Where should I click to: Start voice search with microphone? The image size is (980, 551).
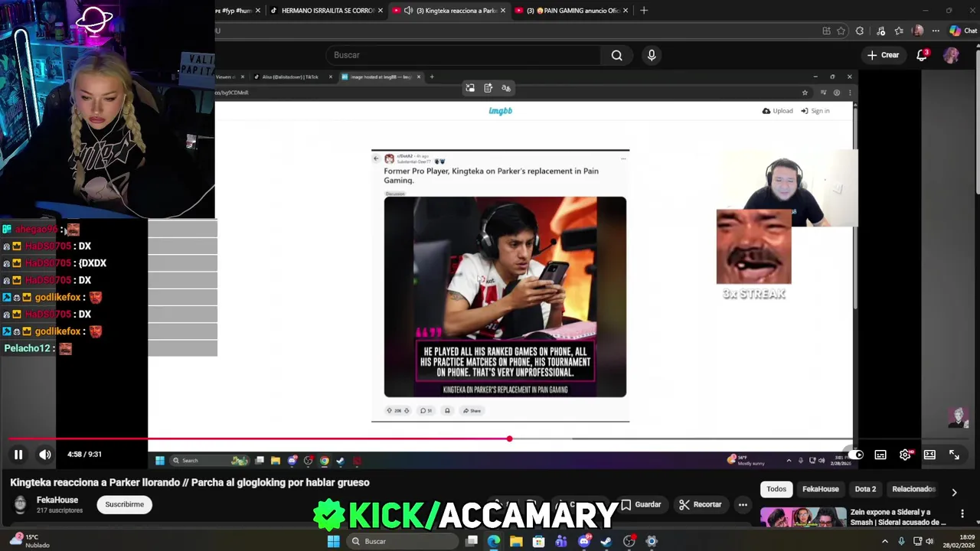(x=652, y=55)
